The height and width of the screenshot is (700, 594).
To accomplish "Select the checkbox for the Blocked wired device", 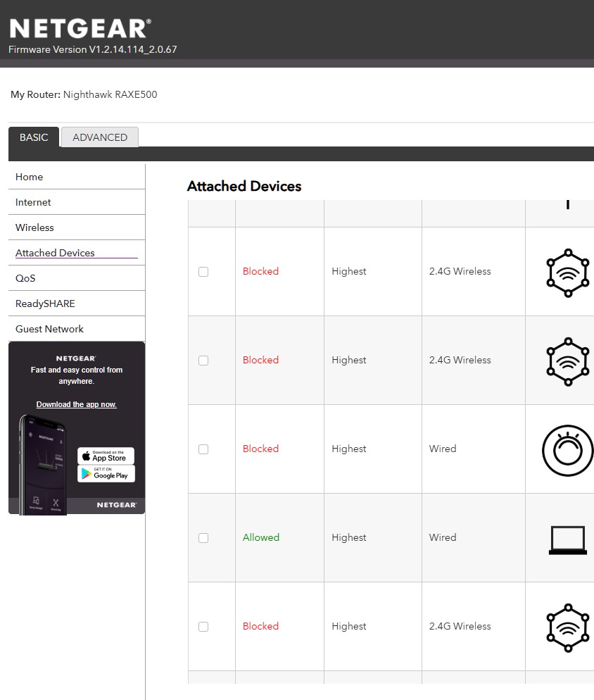I will coord(203,449).
